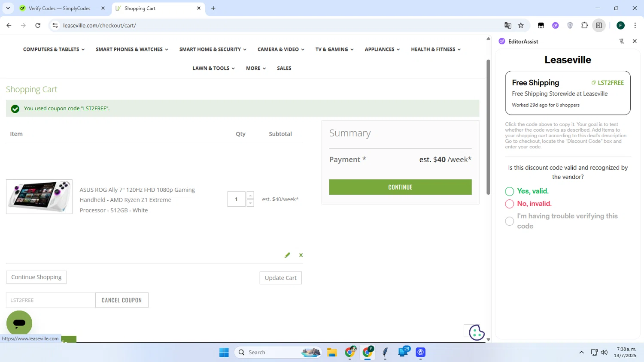Expand Lawn & Tools menu
644x362 pixels.
tap(213, 68)
